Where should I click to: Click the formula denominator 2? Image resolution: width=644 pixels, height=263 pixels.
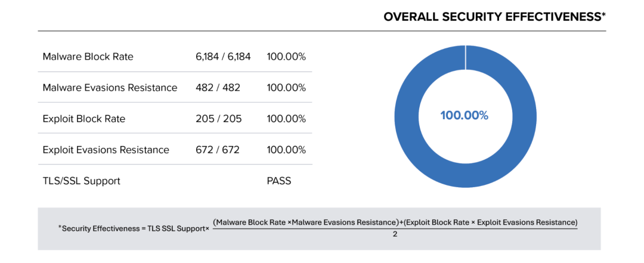point(395,235)
